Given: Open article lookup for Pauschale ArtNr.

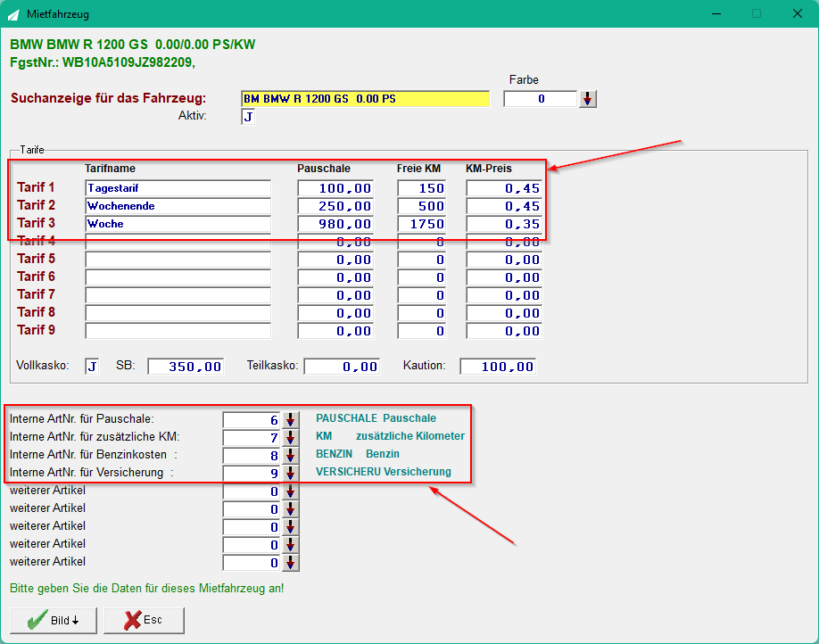Looking at the screenshot, I should click(291, 419).
